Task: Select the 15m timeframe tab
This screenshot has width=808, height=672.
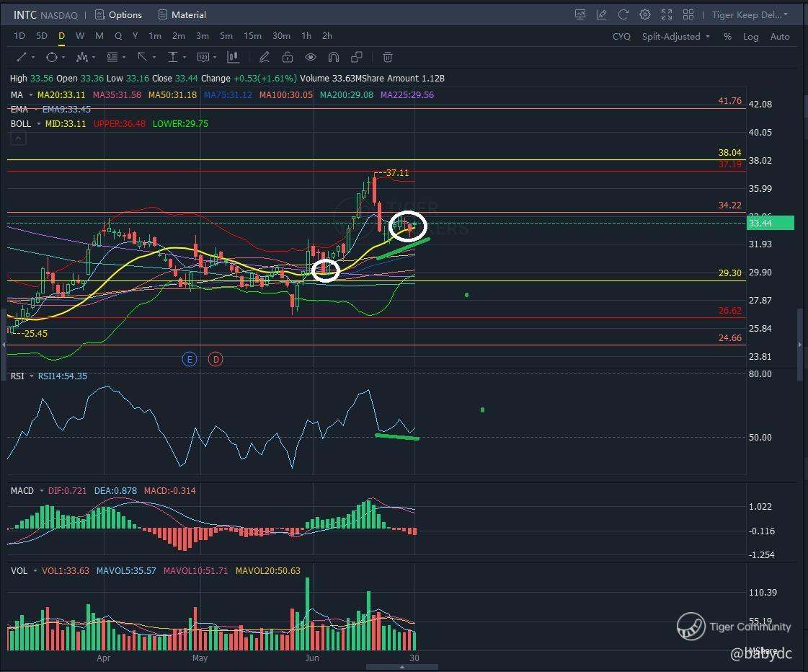Action: click(252, 36)
